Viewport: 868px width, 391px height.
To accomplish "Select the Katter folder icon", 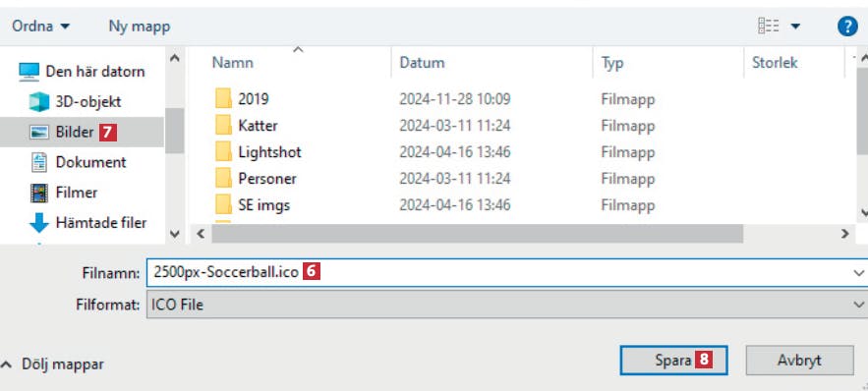I will (x=224, y=125).
